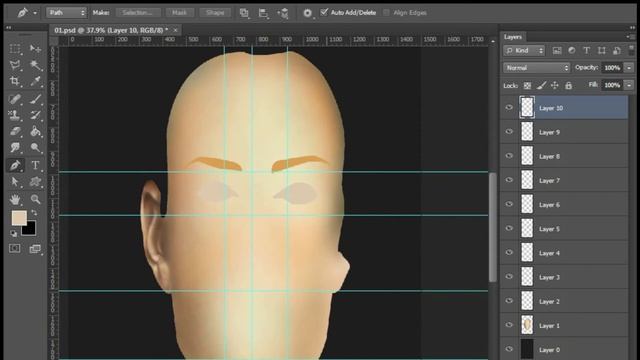The height and width of the screenshot is (360, 640).
Task: Toggle Quick Mask mode
Action: [x=15, y=249]
